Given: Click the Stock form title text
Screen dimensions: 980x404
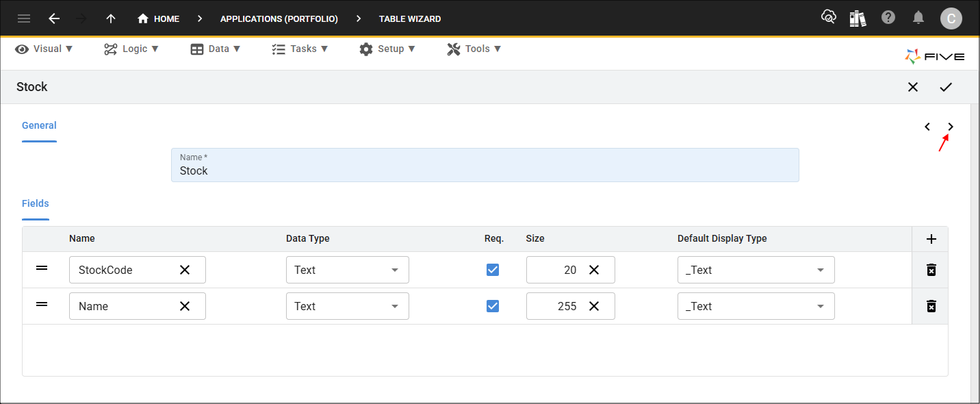Looking at the screenshot, I should tap(32, 87).
